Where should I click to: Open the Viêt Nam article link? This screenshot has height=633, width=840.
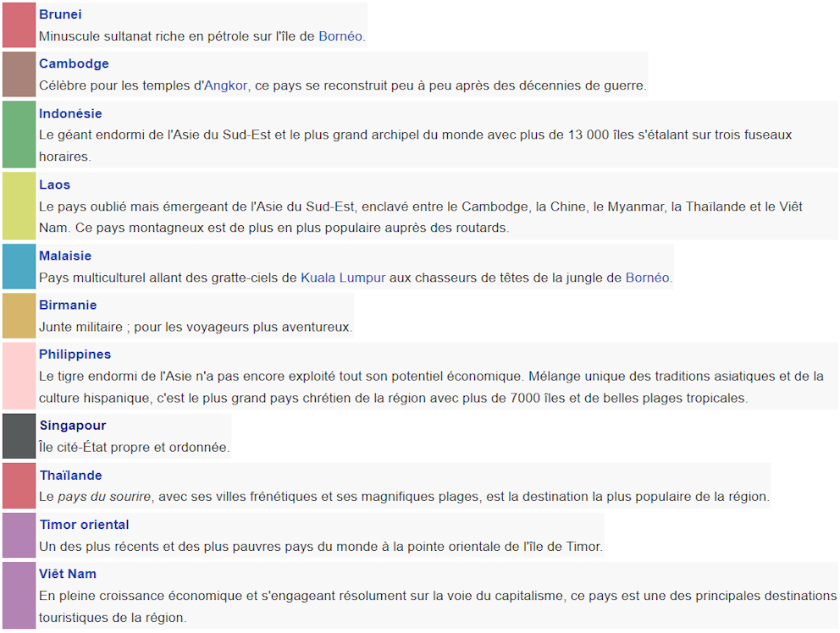click(x=68, y=574)
